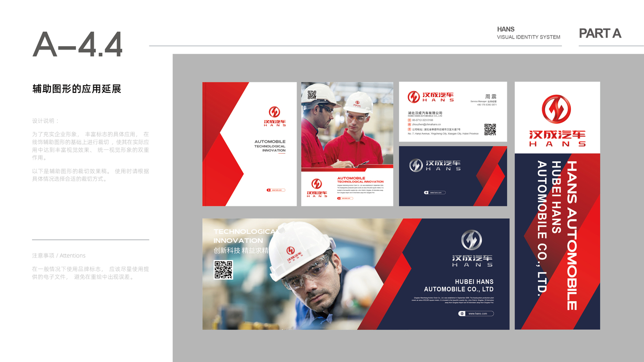Click the paragraph starting 为了充实企业形象
Screen dimensions: 644x362
pos(91,146)
